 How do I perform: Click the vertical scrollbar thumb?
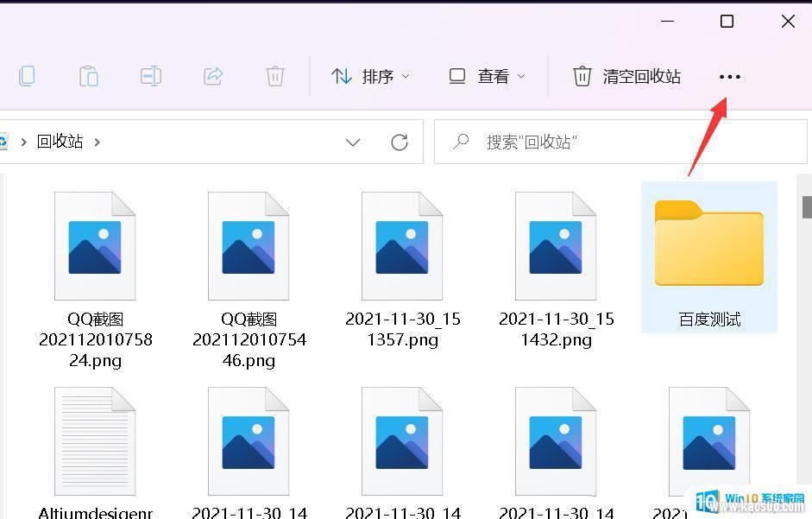pyautogui.click(x=807, y=207)
